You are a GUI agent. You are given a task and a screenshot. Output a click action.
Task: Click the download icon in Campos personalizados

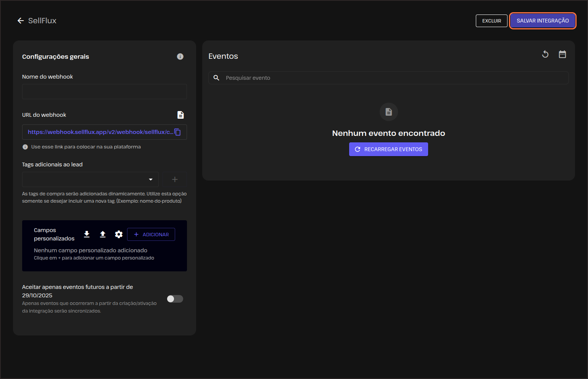click(87, 234)
